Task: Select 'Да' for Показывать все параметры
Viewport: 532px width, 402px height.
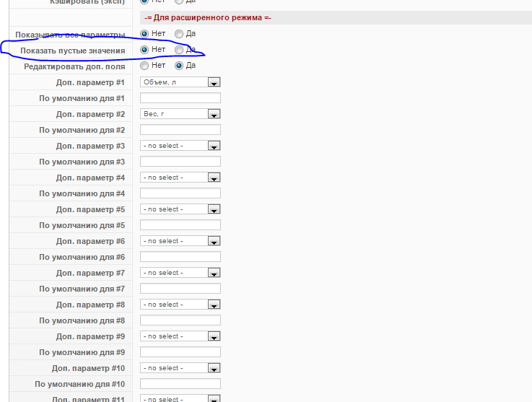Action: tap(179, 34)
